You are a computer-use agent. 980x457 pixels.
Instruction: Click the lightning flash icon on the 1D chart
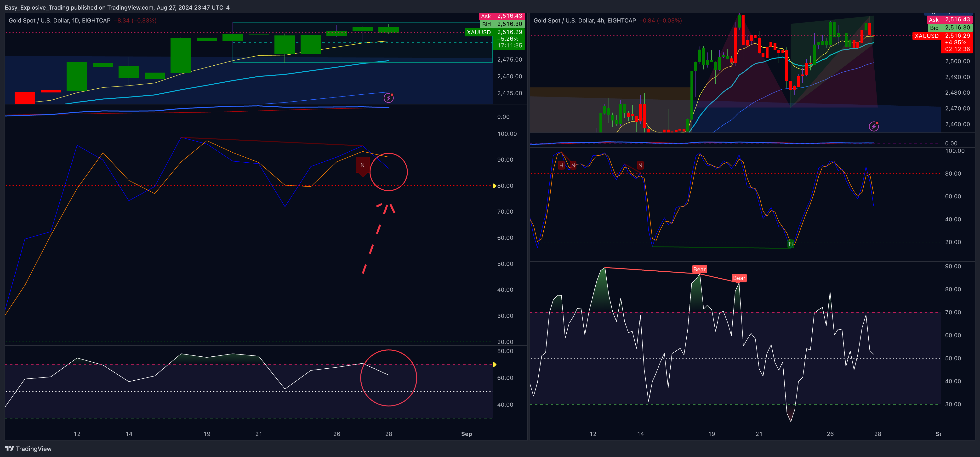pos(388,98)
